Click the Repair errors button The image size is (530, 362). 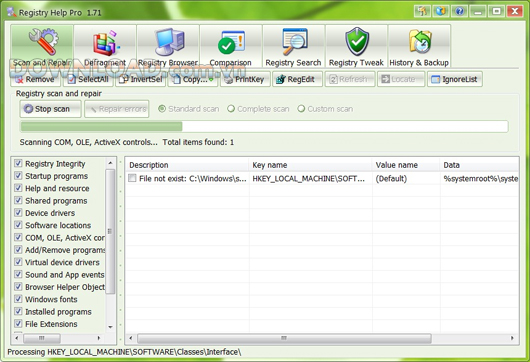[117, 109]
